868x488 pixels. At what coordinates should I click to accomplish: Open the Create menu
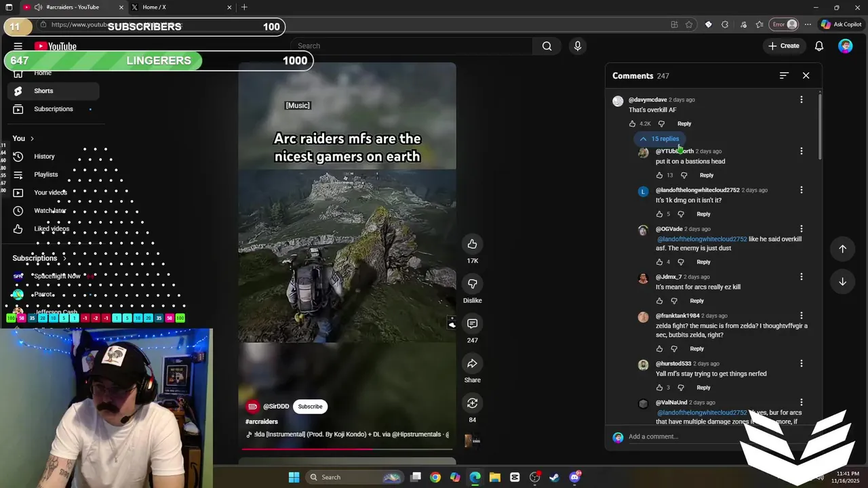click(783, 46)
